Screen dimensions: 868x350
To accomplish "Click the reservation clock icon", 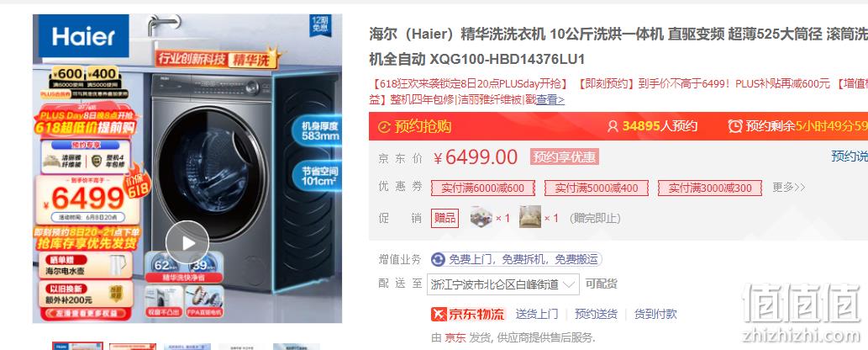I will coord(384,126).
